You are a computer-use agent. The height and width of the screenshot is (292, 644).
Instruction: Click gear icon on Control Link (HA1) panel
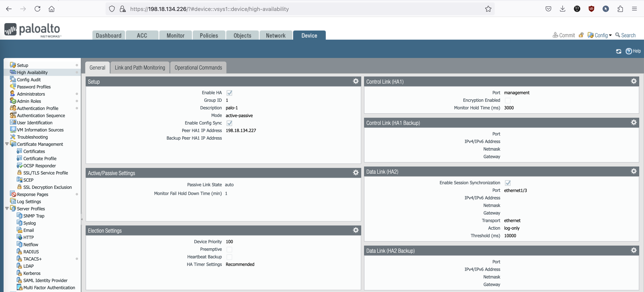point(633,81)
